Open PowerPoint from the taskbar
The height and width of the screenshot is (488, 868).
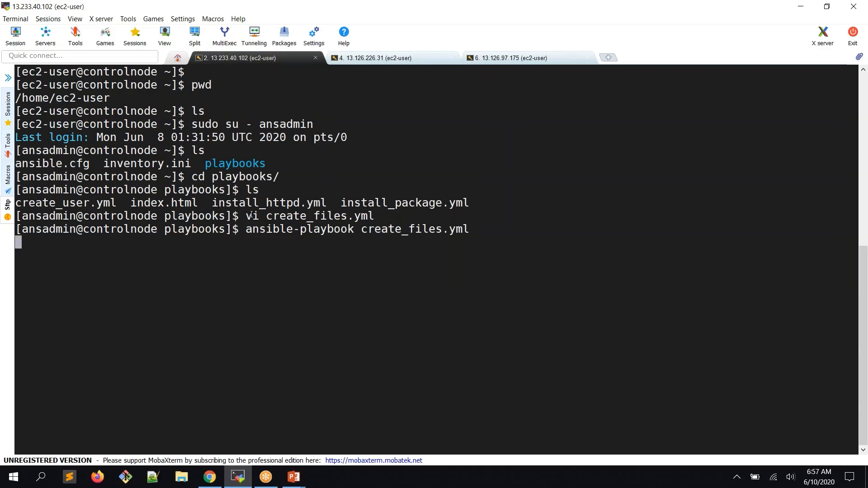(293, 477)
